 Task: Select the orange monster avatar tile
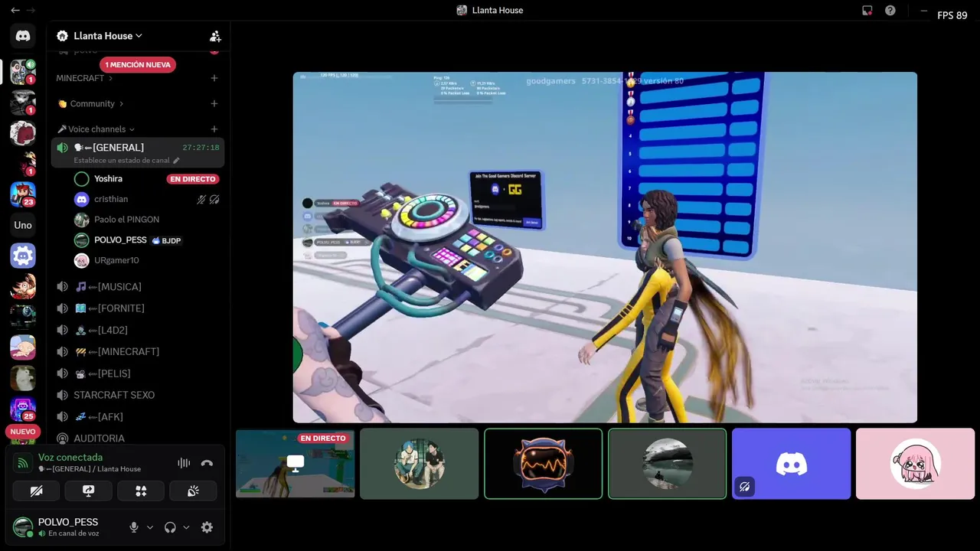click(543, 464)
